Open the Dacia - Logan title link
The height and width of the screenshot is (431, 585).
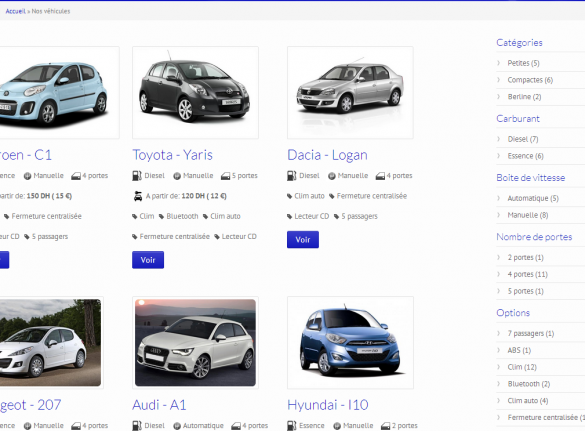(327, 155)
